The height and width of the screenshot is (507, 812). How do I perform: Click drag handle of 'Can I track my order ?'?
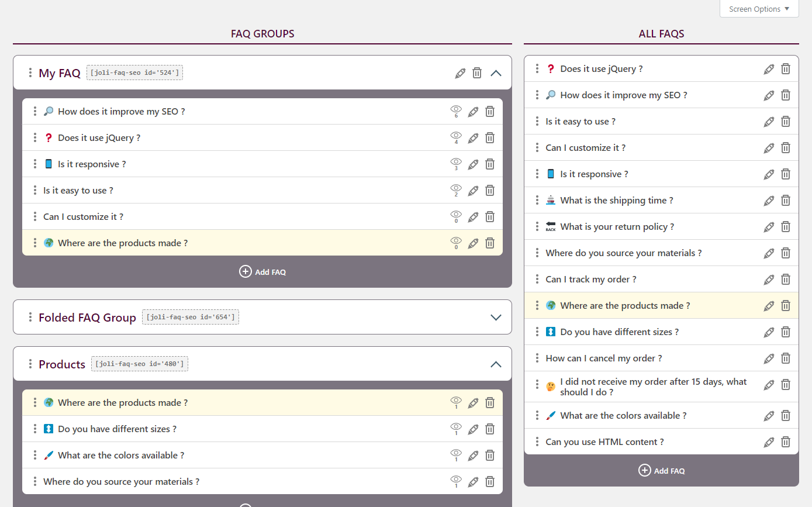point(537,280)
